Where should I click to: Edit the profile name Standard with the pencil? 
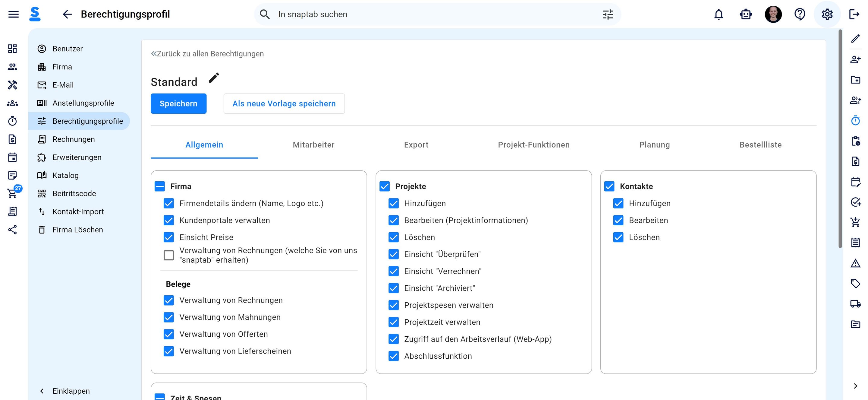[214, 78]
